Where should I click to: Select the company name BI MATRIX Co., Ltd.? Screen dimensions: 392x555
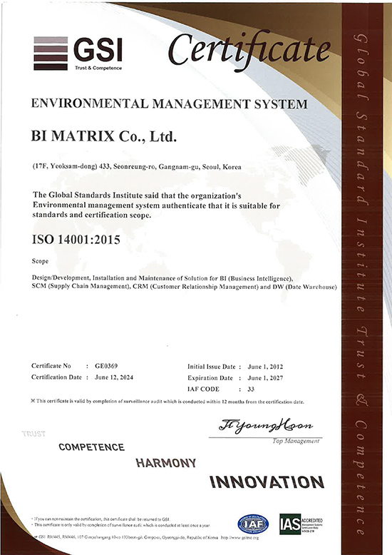pyautogui.click(x=103, y=136)
